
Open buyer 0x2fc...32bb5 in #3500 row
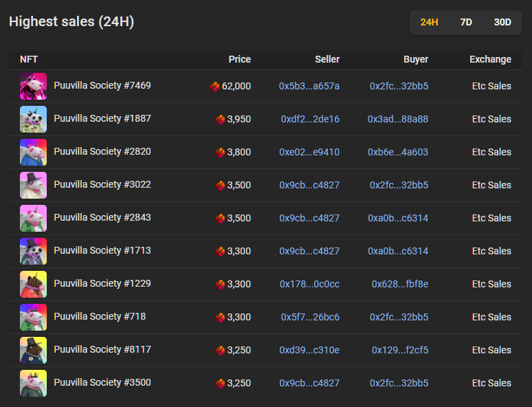(399, 382)
